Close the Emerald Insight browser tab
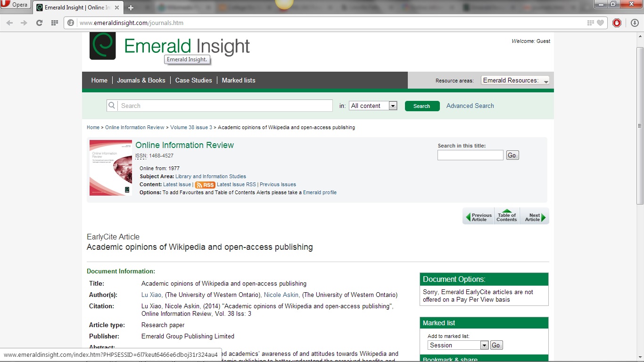The height and width of the screenshot is (362, 644). click(x=117, y=8)
